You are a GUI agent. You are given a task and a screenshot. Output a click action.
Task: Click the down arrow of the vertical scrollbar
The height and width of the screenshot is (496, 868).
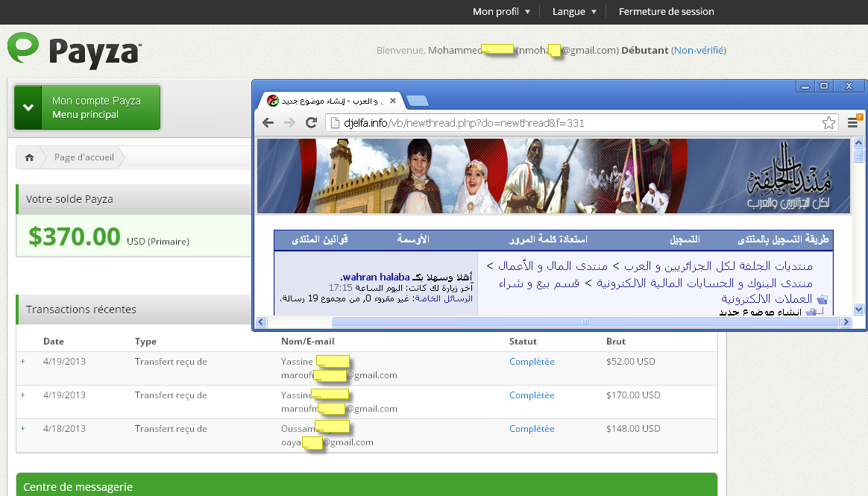tap(858, 309)
